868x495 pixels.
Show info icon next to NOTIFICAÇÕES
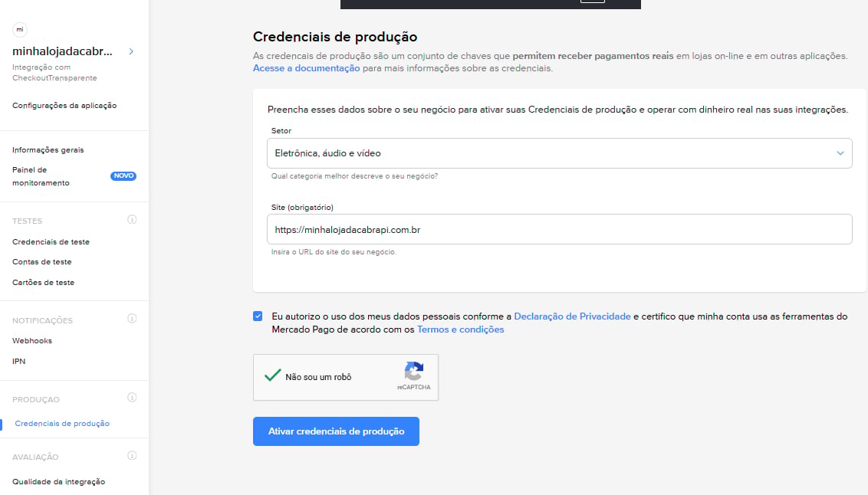click(x=132, y=319)
